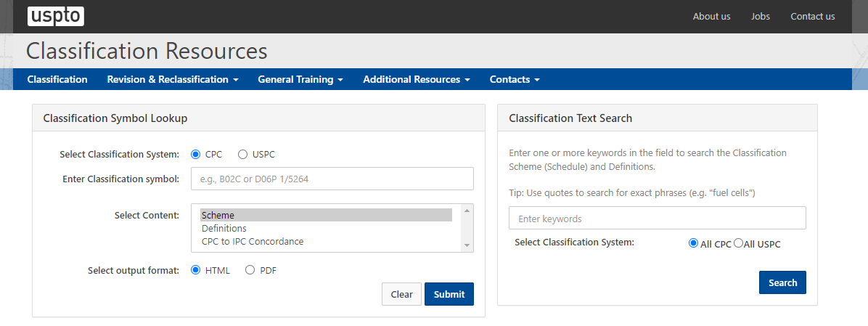Viewport: 868px width, 326px height.
Task: Select Definitions in the content list
Action: 224,228
